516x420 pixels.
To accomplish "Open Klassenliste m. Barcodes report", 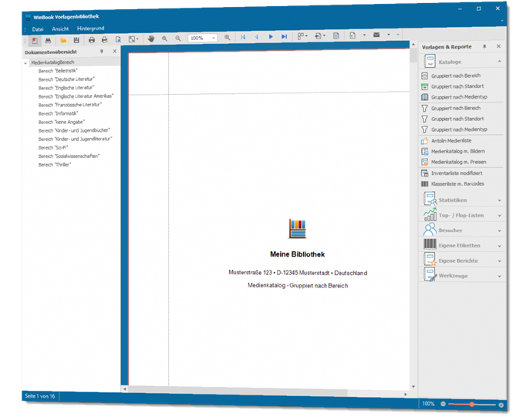I will tap(457, 183).
